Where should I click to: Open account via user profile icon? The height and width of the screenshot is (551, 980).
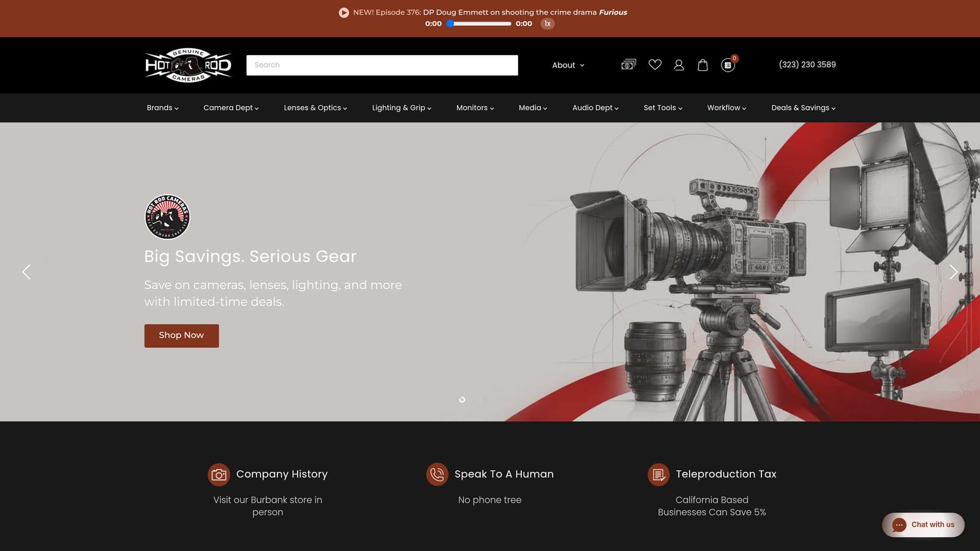679,65
